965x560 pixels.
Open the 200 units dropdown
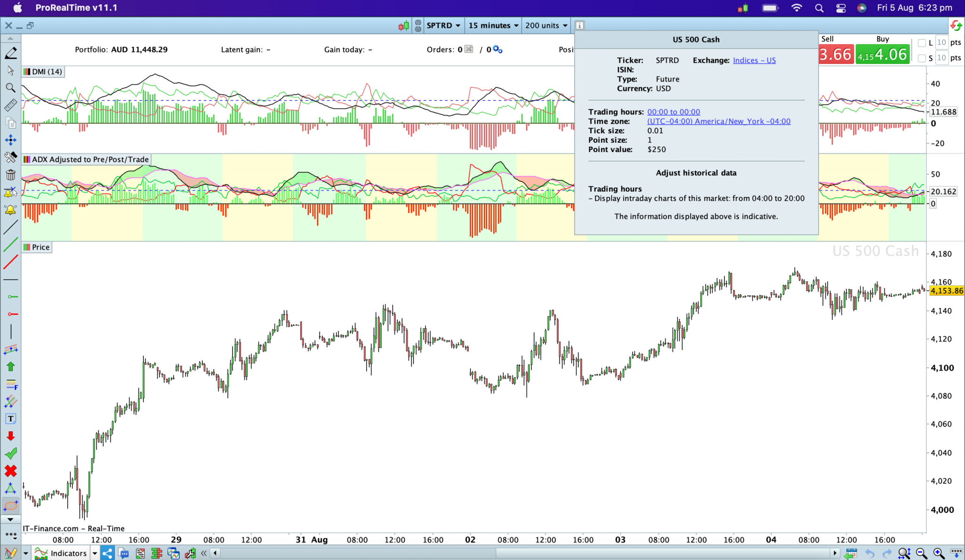point(546,25)
